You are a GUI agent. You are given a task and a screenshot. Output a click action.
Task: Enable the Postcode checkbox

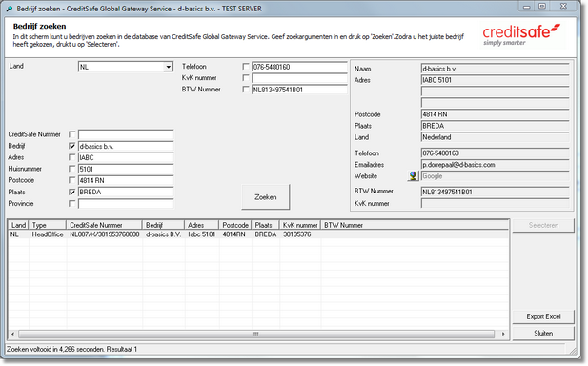(72, 180)
